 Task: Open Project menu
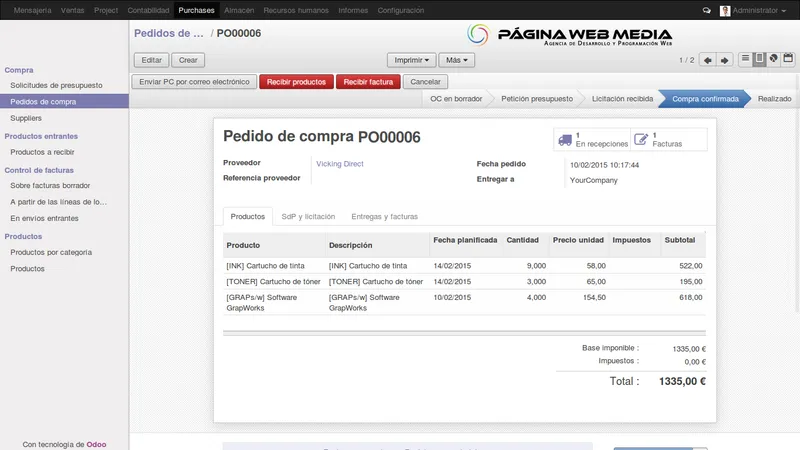pos(106,10)
